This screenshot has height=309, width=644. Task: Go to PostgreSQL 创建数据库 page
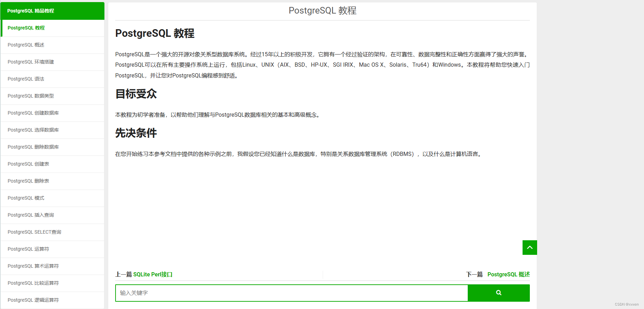[52, 113]
